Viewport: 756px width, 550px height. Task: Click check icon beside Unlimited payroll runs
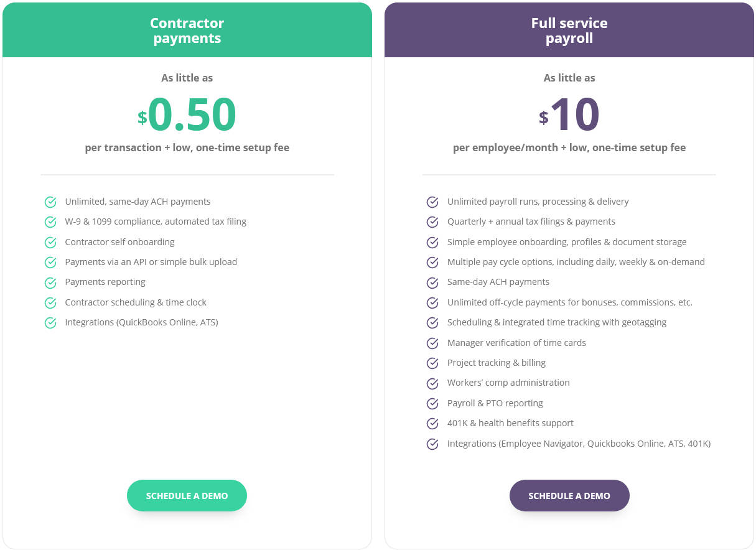point(432,202)
